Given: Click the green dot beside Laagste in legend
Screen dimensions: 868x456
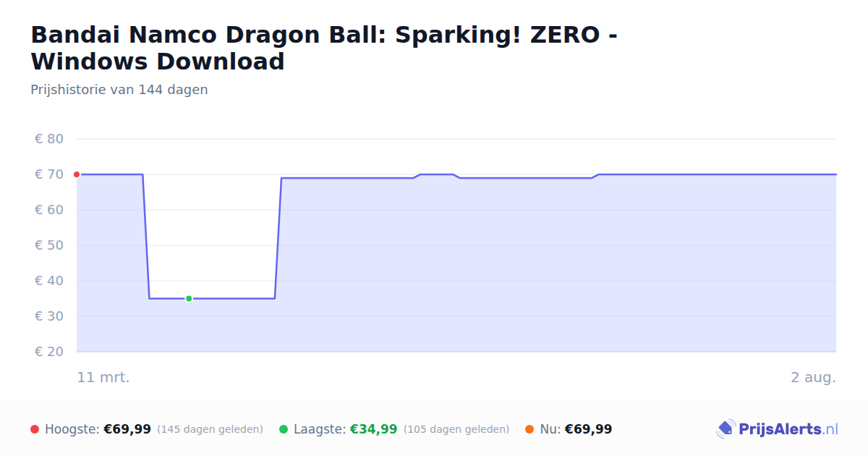Looking at the screenshot, I should tap(284, 429).
